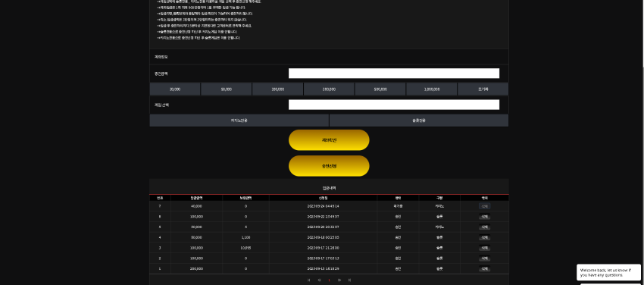Select the 카지노전용 casino-only option

[x=239, y=121]
